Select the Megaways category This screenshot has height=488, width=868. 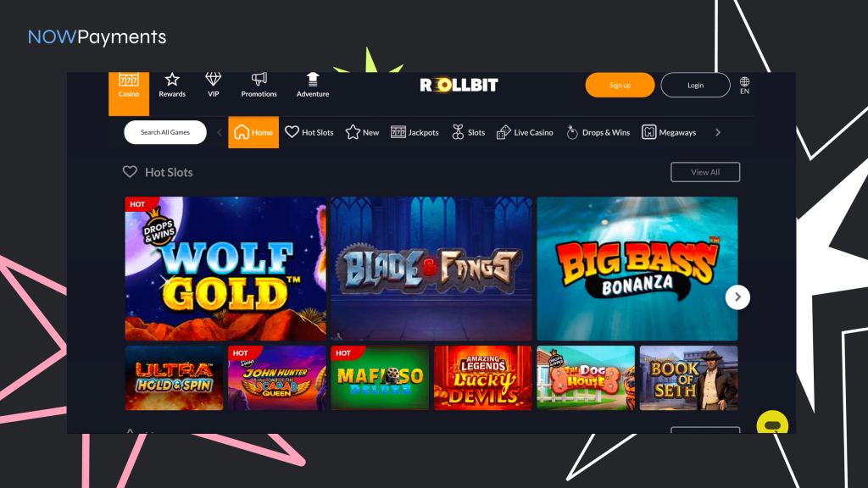[669, 132]
